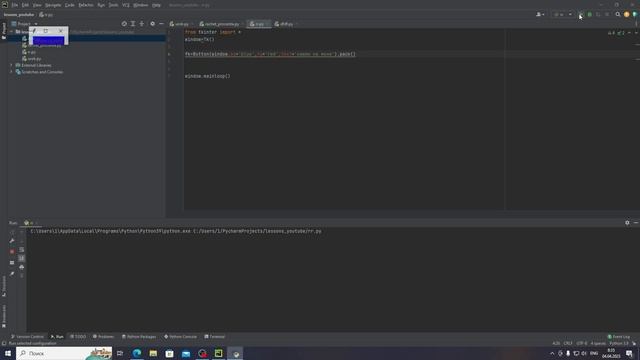
Task: Switch to the shift.py editor tab
Action: (x=284, y=24)
